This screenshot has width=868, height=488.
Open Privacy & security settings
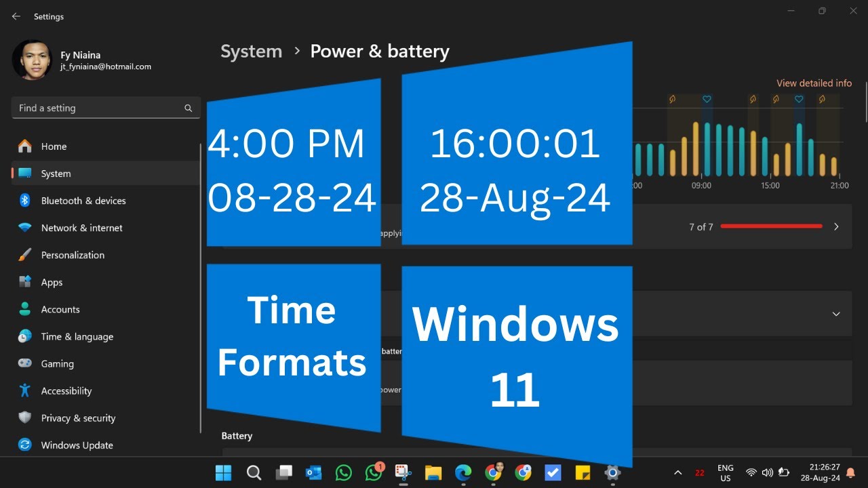[x=106, y=418]
